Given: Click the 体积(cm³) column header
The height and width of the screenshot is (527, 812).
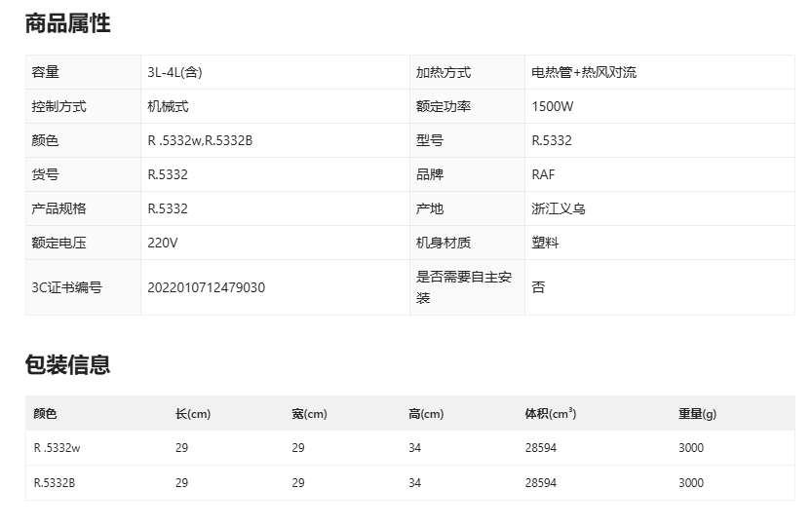Looking at the screenshot, I should pyautogui.click(x=550, y=414).
